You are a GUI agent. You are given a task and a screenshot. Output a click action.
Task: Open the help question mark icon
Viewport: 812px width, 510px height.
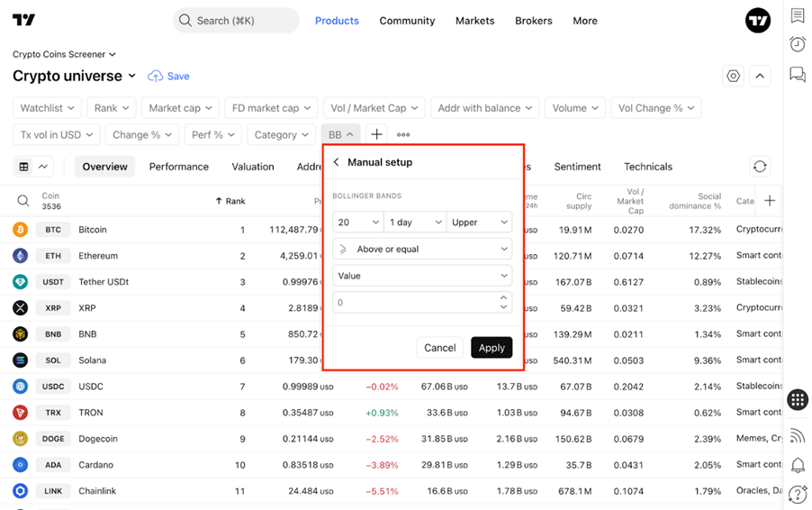click(798, 494)
